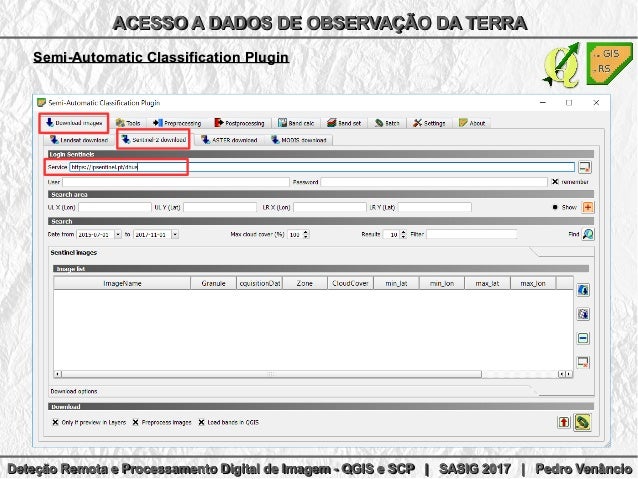Click the Find magnifier icon

click(x=588, y=234)
